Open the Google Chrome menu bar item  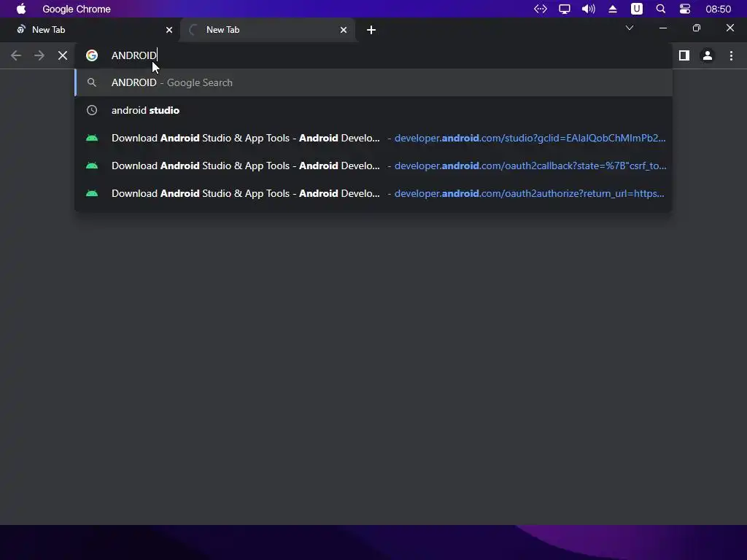(x=76, y=9)
